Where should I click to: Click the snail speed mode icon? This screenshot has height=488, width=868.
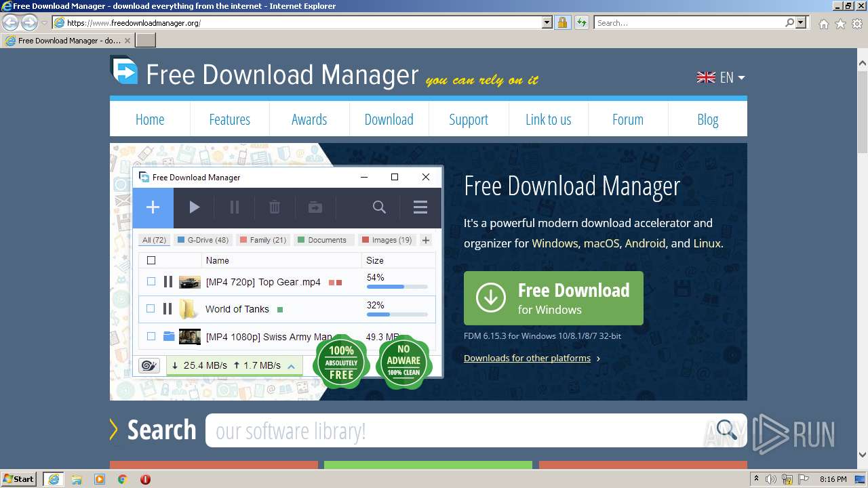149,365
